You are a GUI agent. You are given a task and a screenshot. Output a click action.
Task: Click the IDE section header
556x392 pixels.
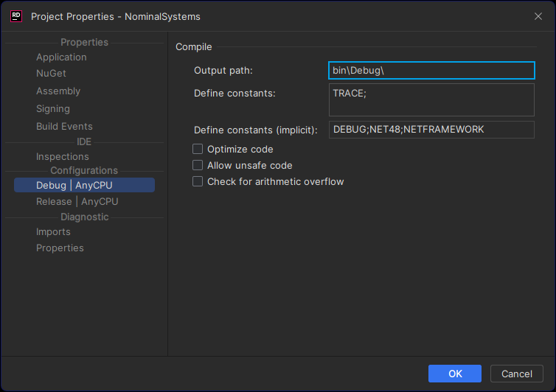point(84,141)
